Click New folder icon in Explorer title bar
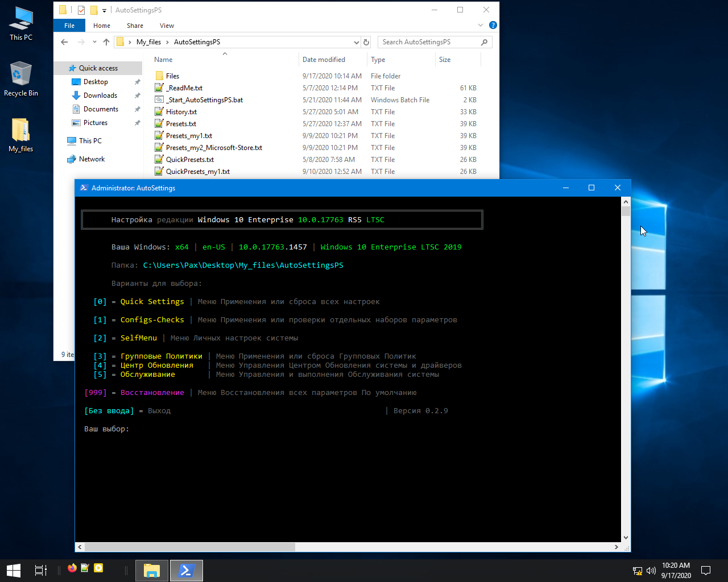 [94, 10]
